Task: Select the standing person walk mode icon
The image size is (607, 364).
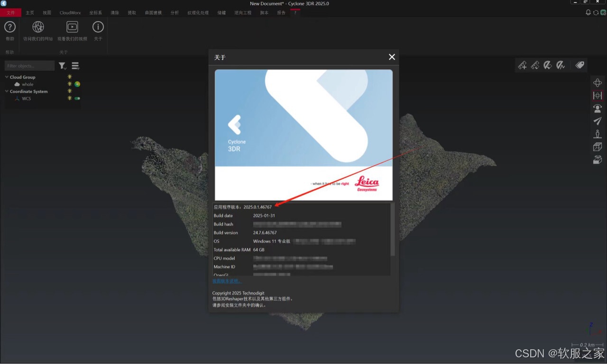Action: tap(598, 134)
